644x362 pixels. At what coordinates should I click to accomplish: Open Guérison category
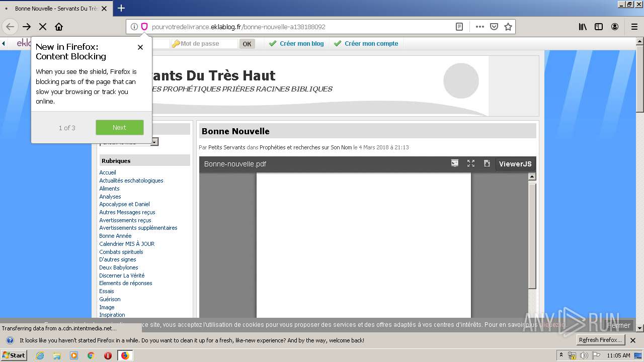coord(110,299)
